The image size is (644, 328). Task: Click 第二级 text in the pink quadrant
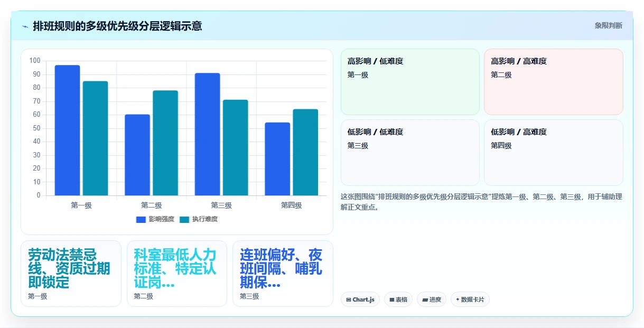tap(501, 75)
